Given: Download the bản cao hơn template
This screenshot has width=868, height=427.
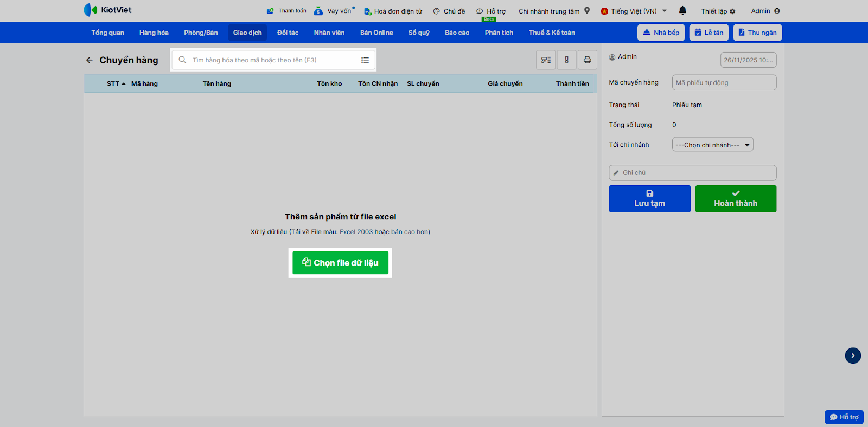Looking at the screenshot, I should [x=410, y=232].
